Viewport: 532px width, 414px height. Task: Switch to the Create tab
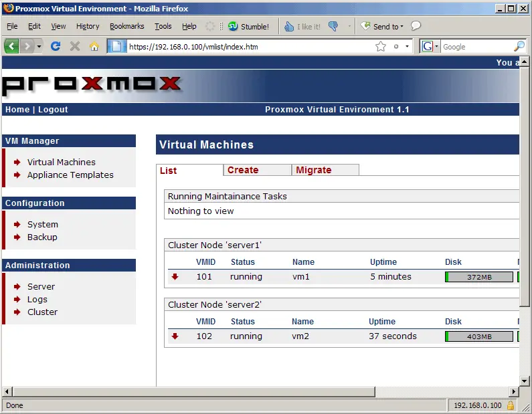coord(243,170)
